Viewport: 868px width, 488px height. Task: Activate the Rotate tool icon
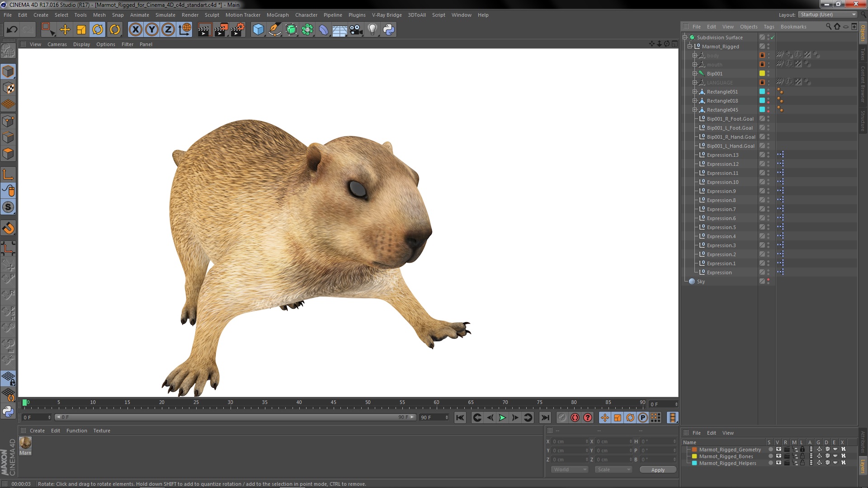[98, 30]
